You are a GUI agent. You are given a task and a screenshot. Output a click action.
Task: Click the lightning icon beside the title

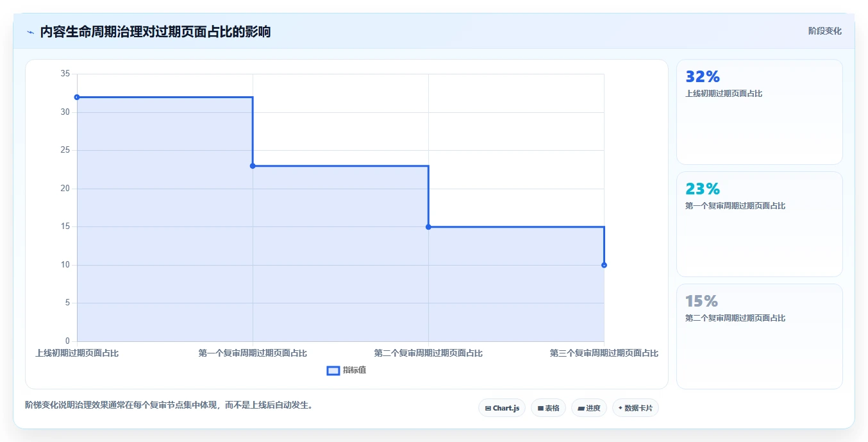point(30,32)
